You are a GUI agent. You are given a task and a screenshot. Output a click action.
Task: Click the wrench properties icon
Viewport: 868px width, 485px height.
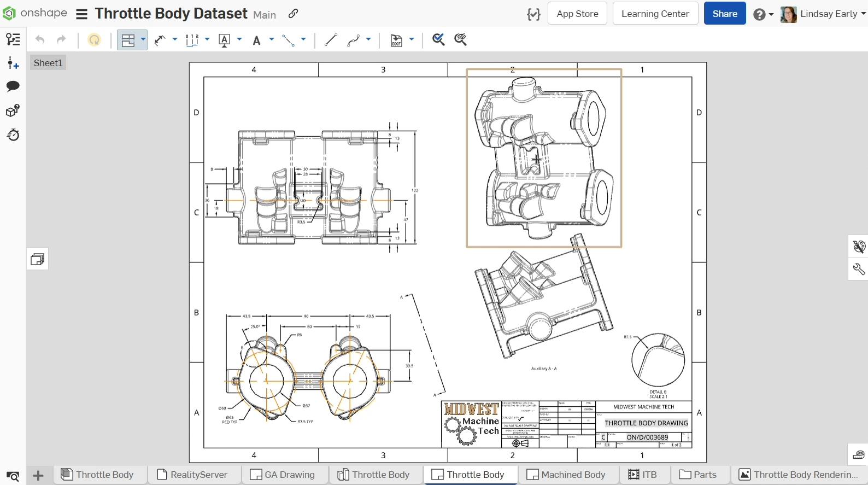click(x=858, y=269)
